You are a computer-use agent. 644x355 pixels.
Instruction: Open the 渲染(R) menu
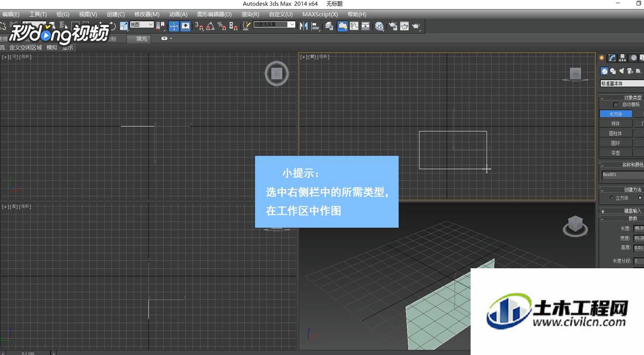tap(250, 15)
